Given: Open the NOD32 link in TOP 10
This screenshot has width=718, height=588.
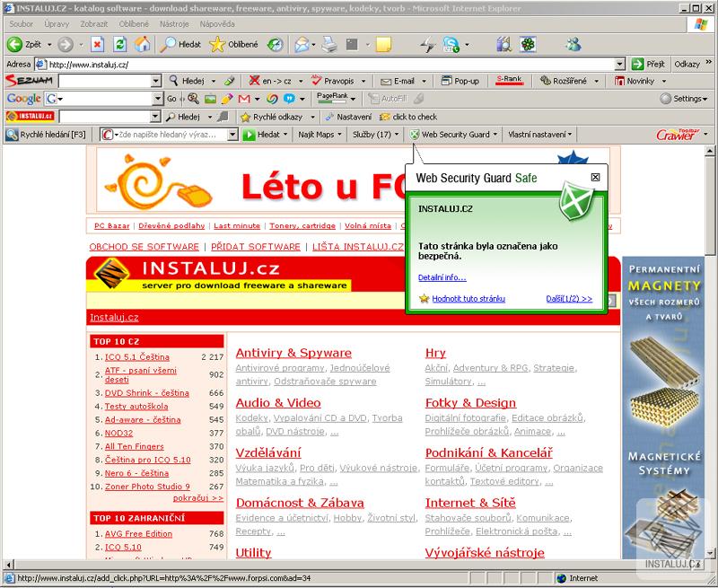Looking at the screenshot, I should click(x=118, y=433).
